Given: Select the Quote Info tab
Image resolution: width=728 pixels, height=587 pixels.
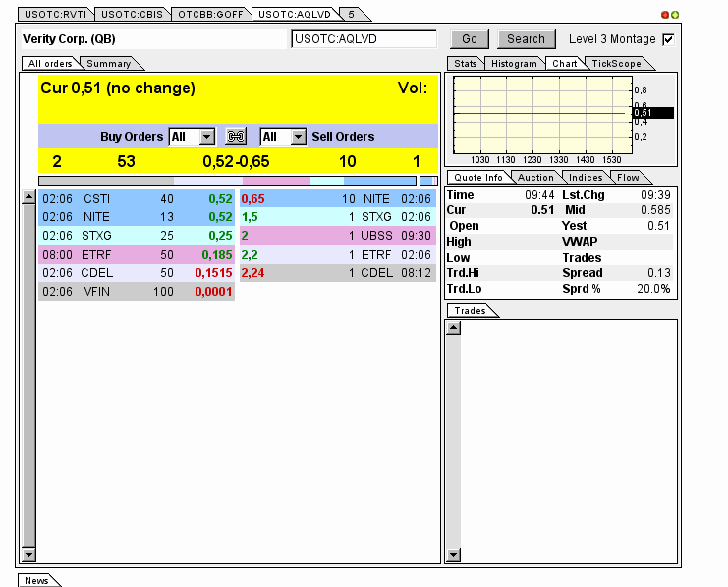Looking at the screenshot, I should 478,178.
